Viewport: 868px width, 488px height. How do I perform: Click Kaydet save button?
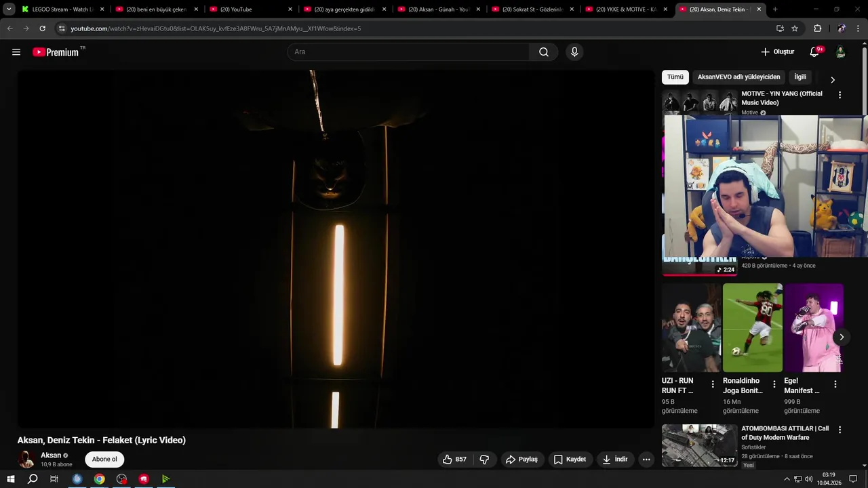coord(570,460)
